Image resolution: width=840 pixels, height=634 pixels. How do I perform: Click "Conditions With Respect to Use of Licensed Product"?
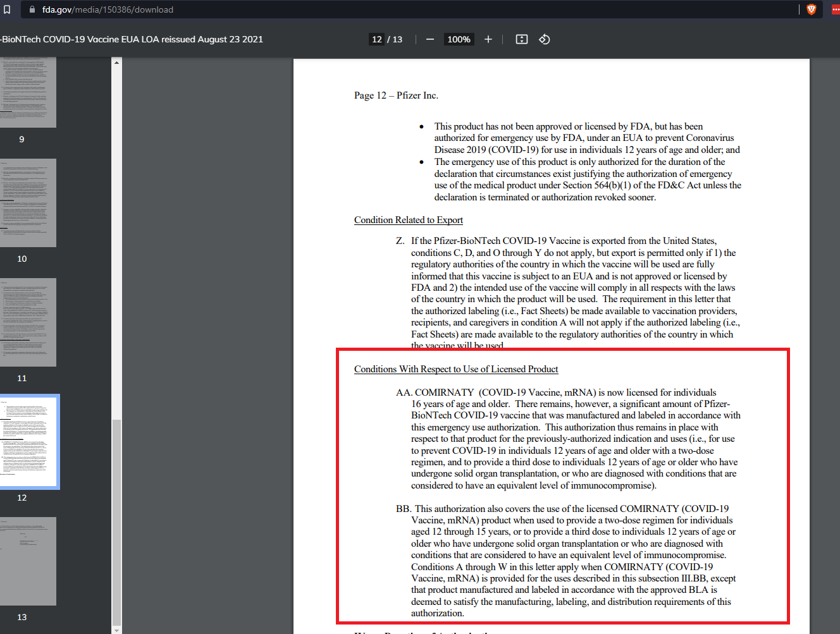[456, 369]
